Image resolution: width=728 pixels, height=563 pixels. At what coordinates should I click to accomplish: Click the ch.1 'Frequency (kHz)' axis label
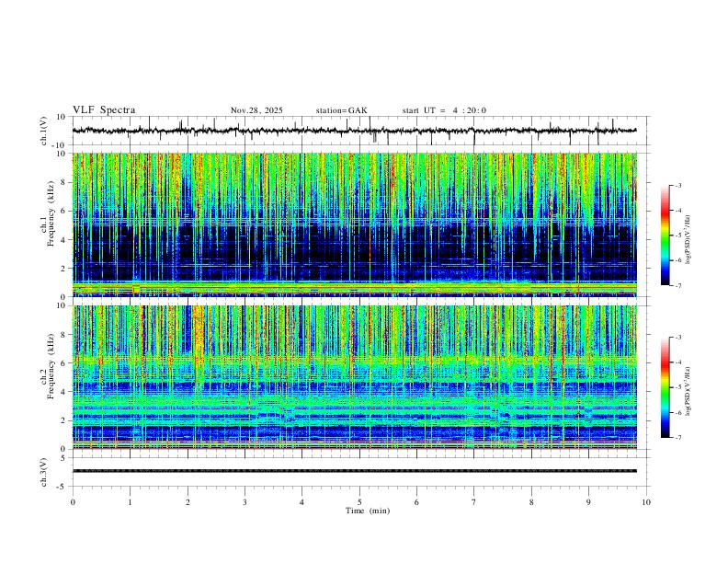tap(51, 214)
